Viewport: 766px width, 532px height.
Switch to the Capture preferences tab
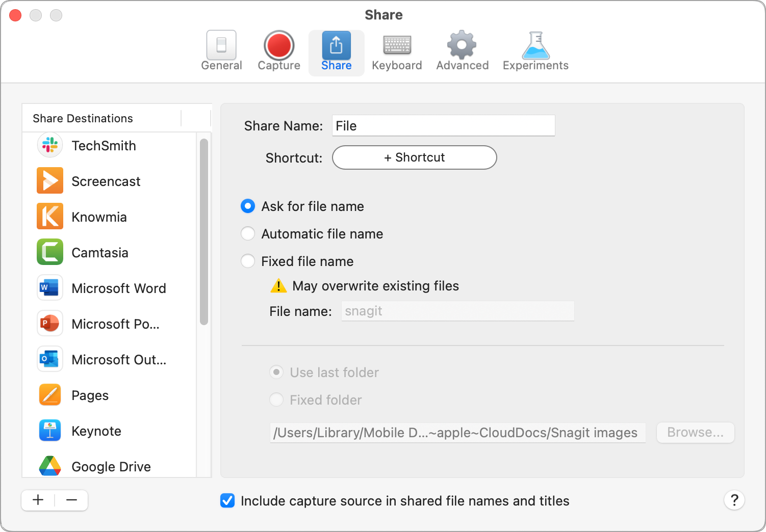pos(279,51)
